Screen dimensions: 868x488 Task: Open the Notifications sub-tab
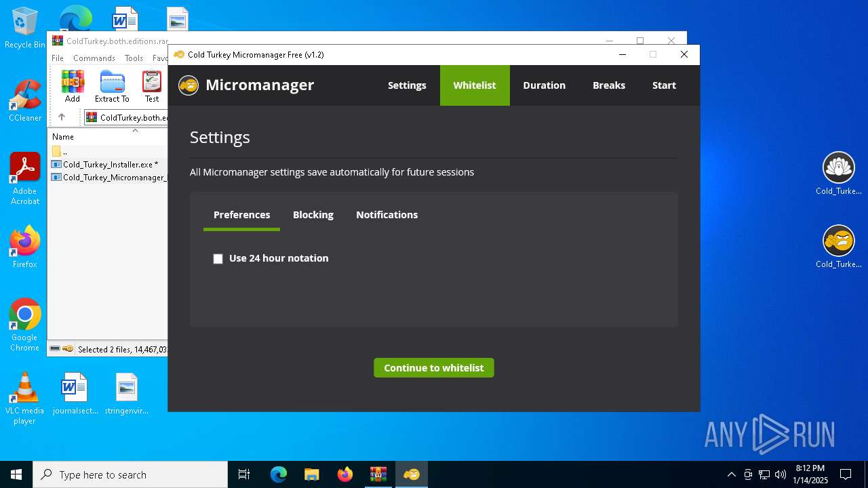click(x=387, y=215)
